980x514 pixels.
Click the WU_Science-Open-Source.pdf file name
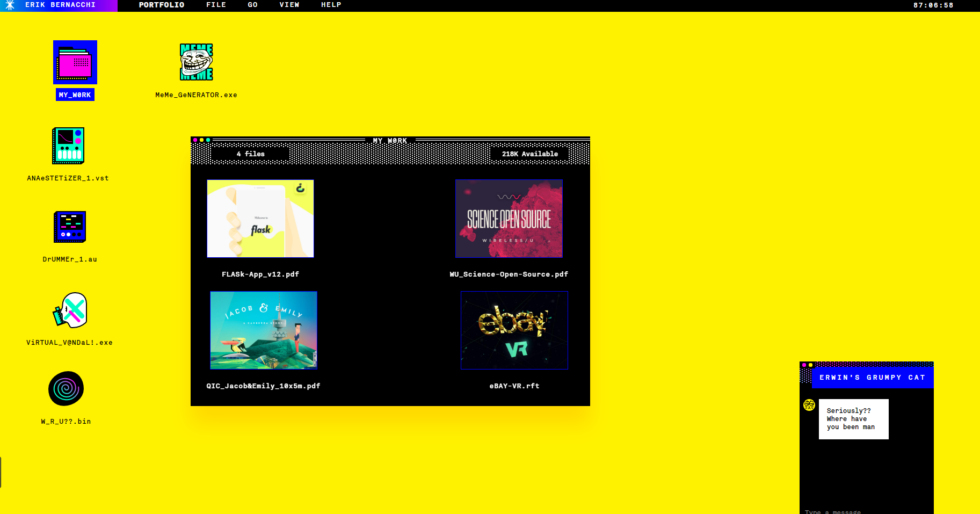point(509,274)
